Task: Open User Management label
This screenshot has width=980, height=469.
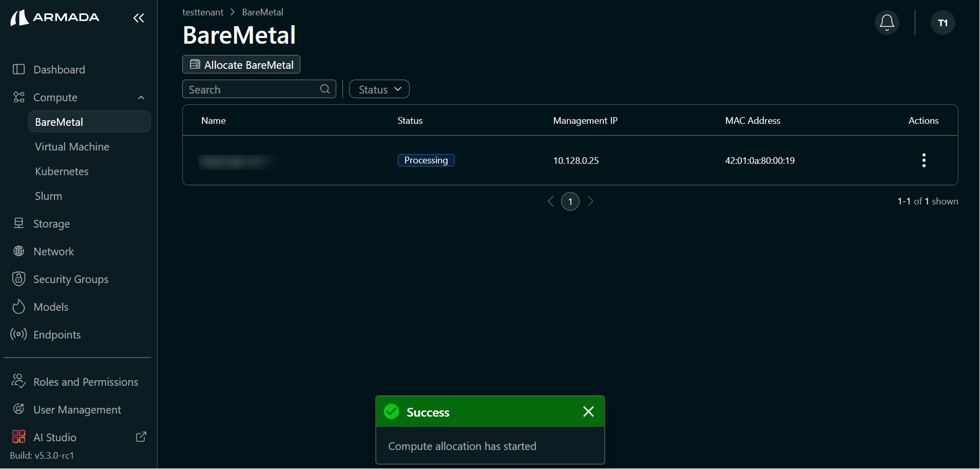Action: click(x=77, y=410)
